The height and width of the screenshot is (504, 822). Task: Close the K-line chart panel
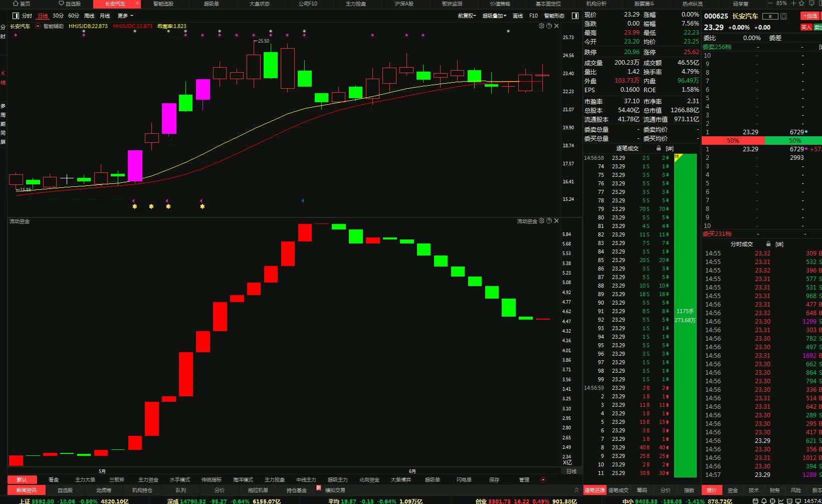[556, 26]
